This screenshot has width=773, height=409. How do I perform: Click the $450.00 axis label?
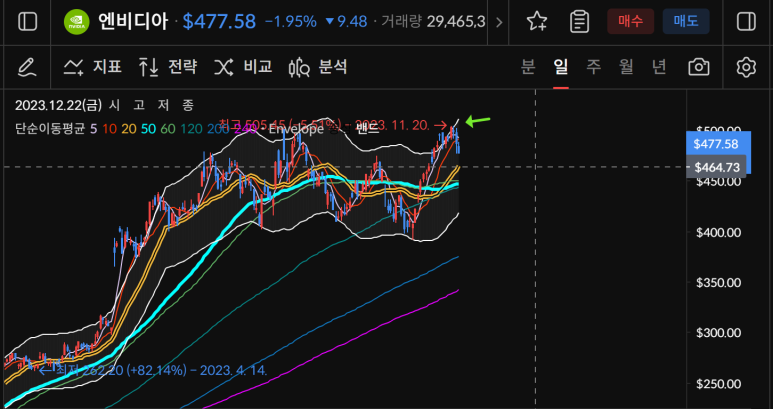click(x=718, y=182)
